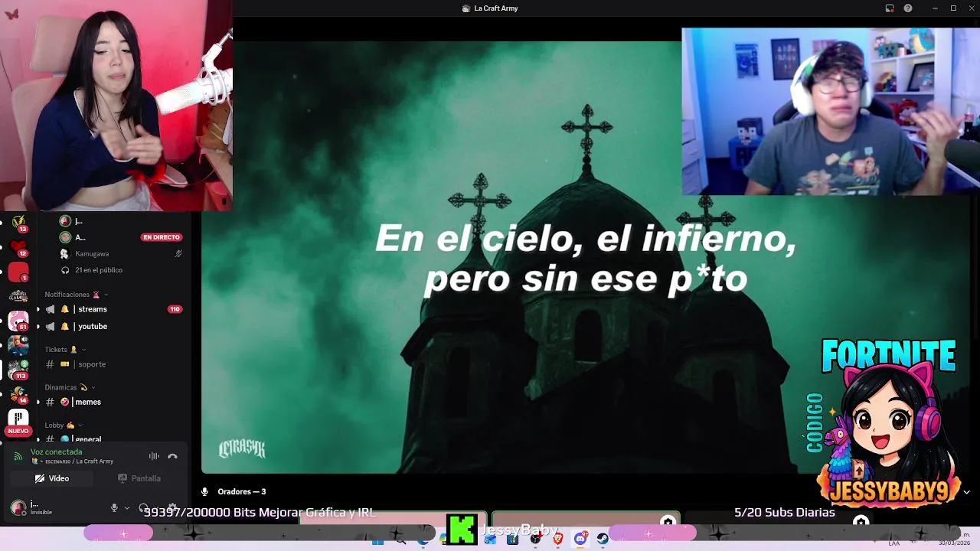Click the La Craft Army window title
980x551 pixels.
(495, 8)
